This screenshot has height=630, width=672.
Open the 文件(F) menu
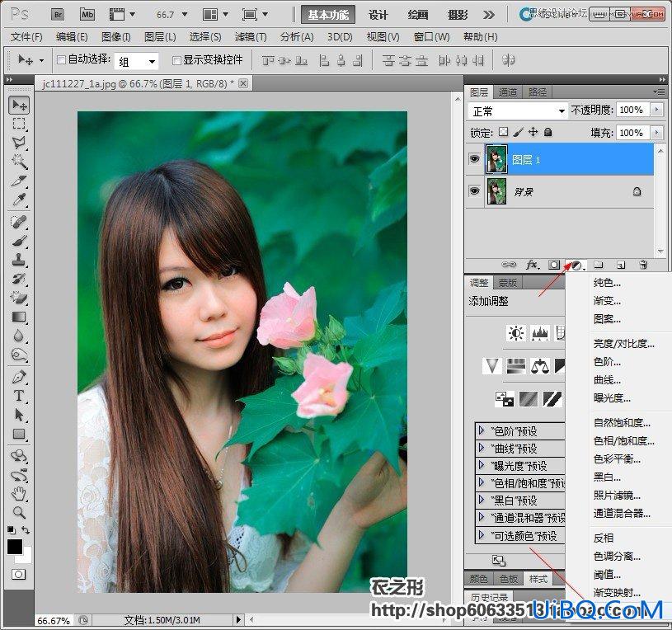click(26, 37)
